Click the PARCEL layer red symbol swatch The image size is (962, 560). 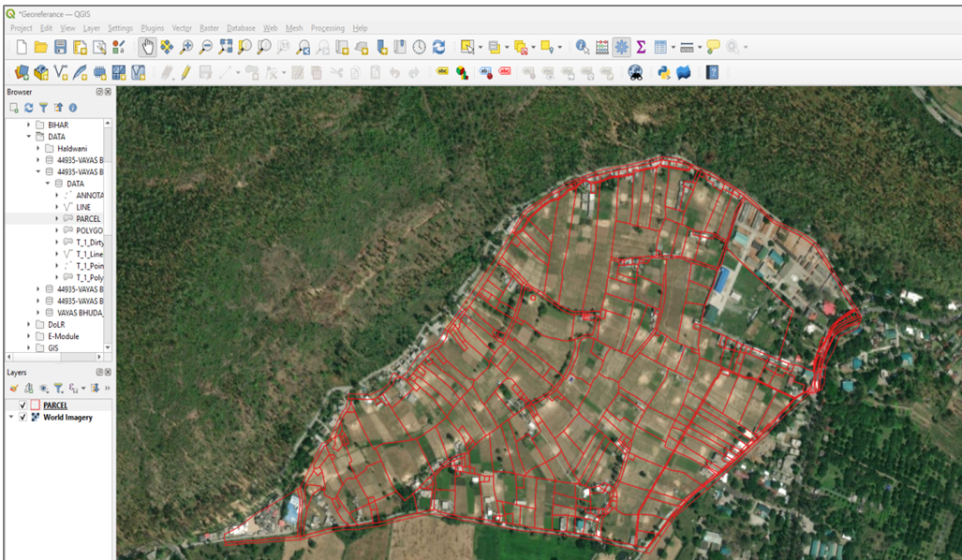(x=35, y=405)
